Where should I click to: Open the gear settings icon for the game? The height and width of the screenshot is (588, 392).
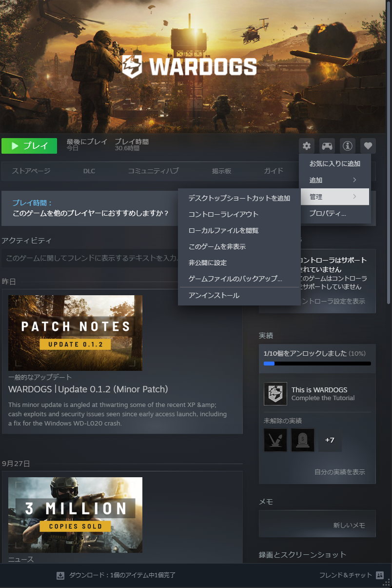point(307,146)
